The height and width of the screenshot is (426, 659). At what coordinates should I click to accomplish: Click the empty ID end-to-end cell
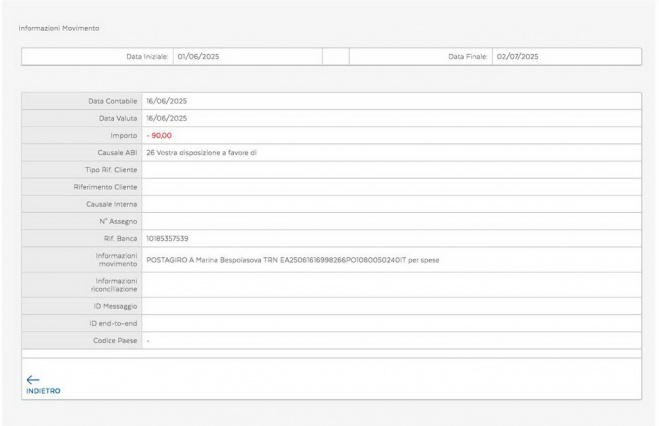390,323
